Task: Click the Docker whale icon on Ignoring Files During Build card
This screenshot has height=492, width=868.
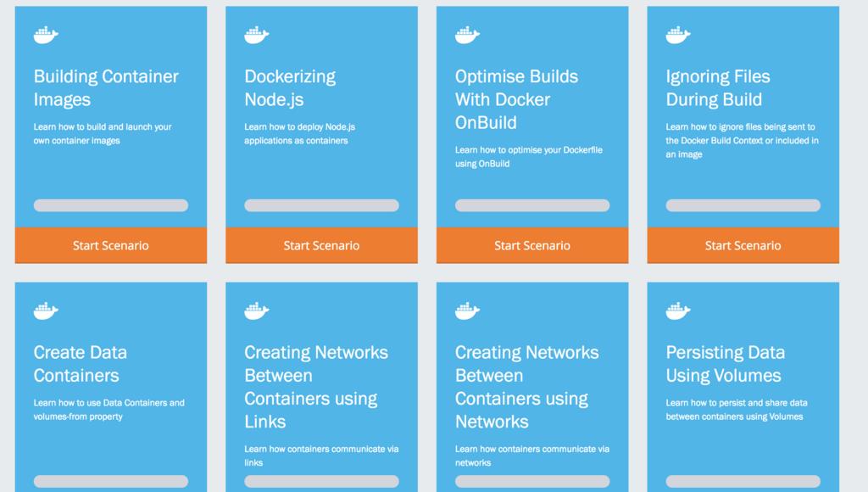Action: [x=678, y=35]
